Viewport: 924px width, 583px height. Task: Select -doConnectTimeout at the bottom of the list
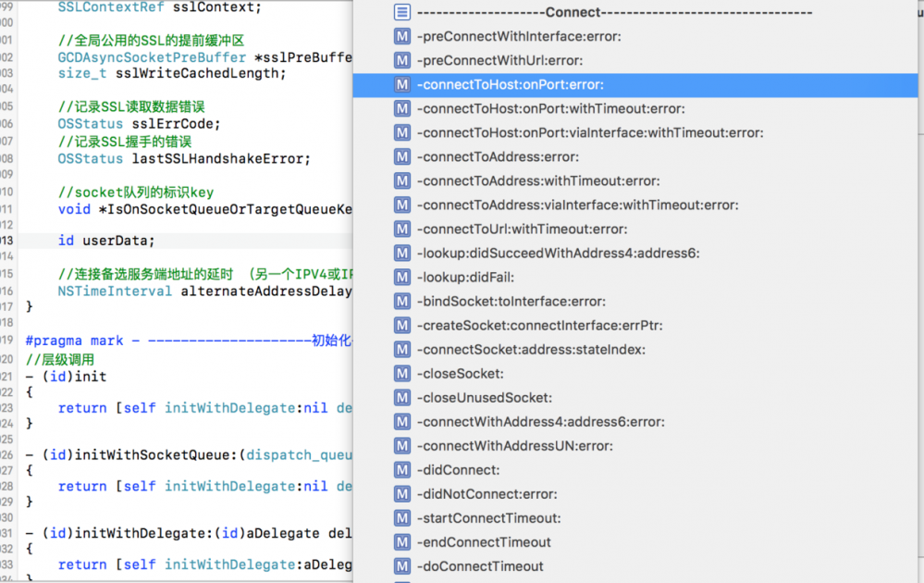coord(490,565)
